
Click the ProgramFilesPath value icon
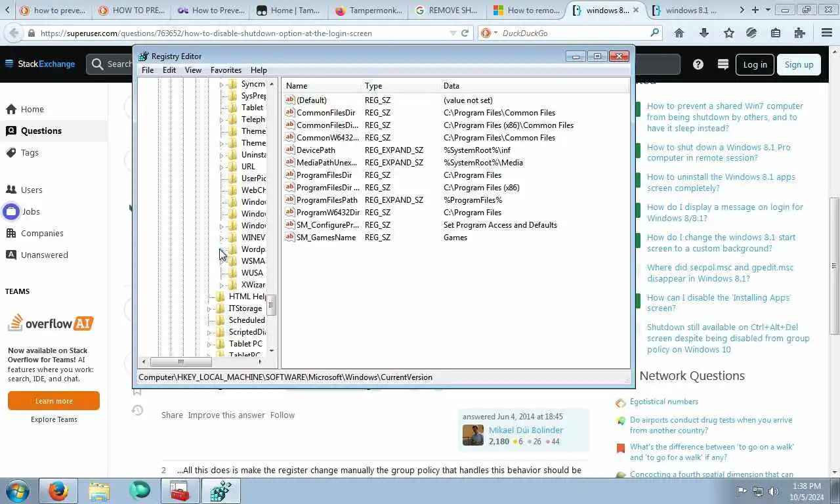click(290, 199)
